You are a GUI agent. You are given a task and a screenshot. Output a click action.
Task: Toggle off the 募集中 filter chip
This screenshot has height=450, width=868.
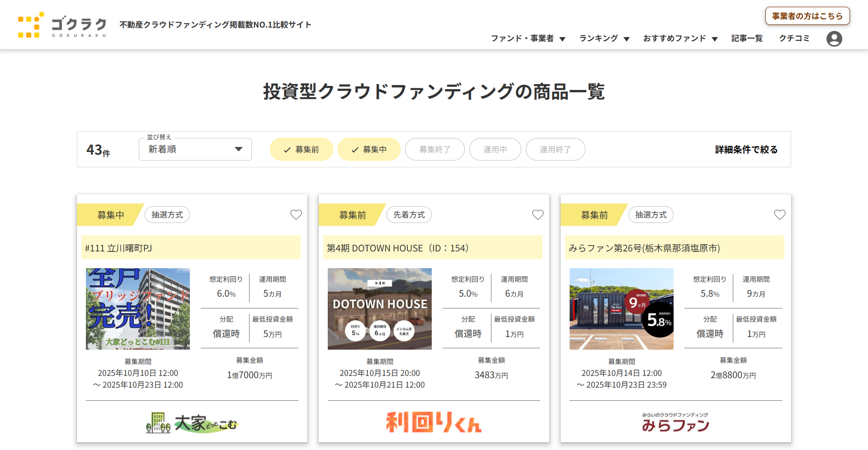(369, 150)
